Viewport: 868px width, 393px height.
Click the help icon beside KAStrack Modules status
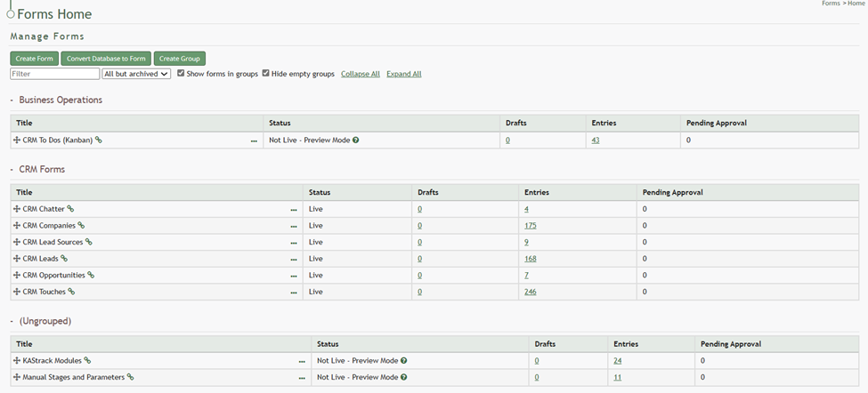click(404, 361)
